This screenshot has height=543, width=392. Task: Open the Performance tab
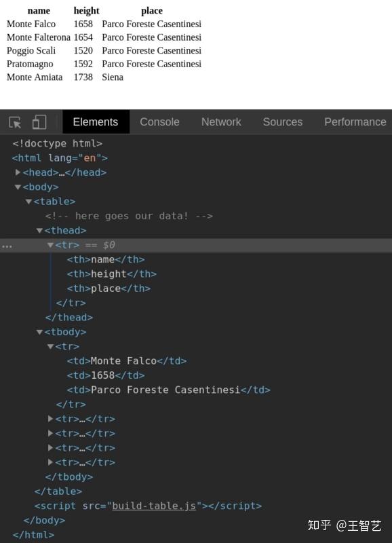pos(355,122)
